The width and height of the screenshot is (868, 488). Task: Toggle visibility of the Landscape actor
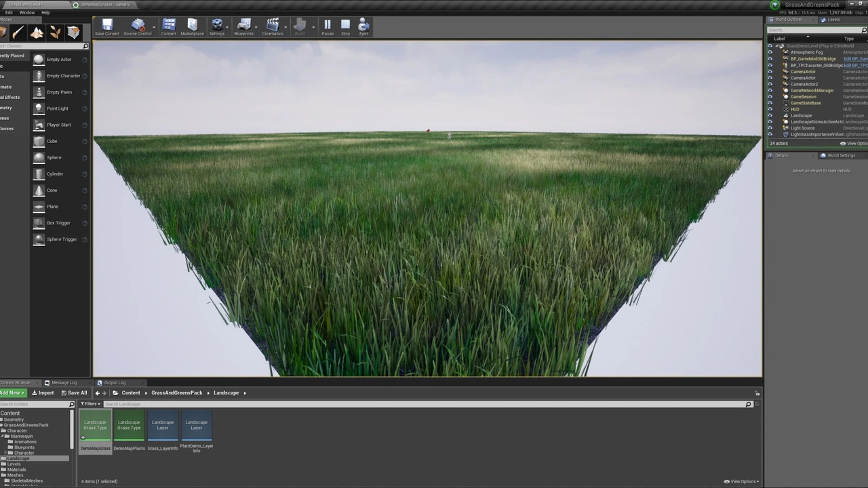[x=770, y=116]
